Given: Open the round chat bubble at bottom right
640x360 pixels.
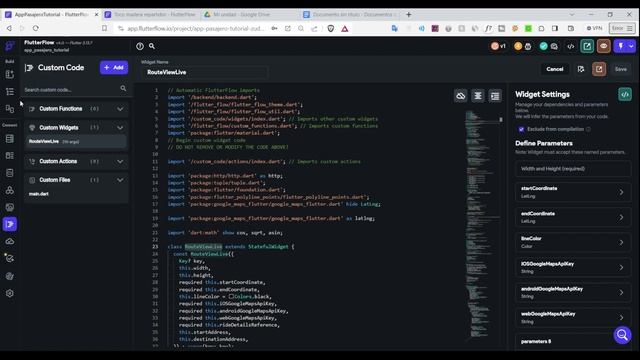Looking at the screenshot, I should coord(622,335).
